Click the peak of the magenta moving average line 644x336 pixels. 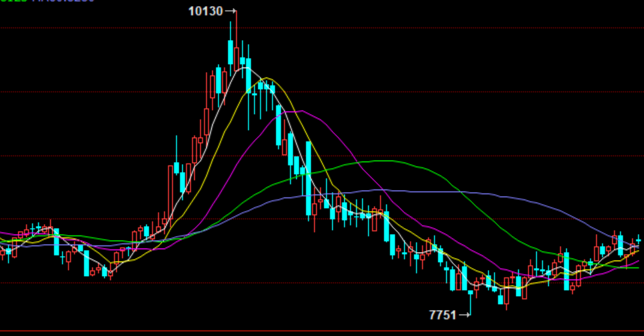coord(300,111)
